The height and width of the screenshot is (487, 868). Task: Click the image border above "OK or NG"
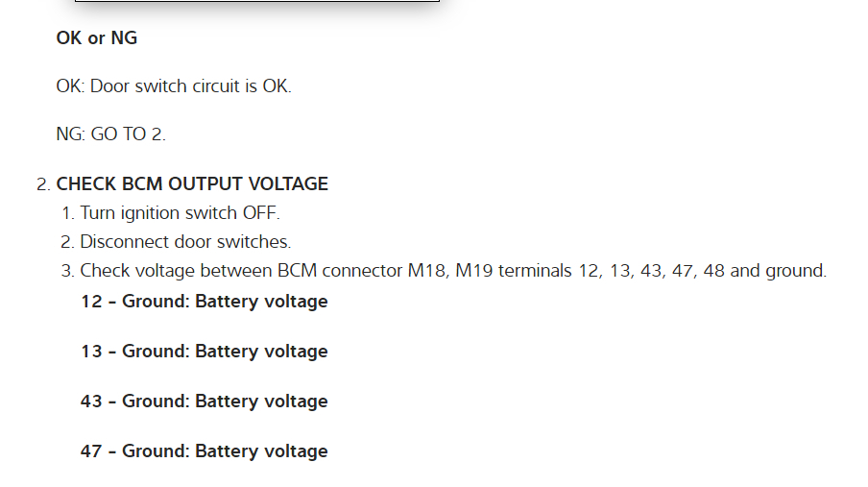click(257, 2)
